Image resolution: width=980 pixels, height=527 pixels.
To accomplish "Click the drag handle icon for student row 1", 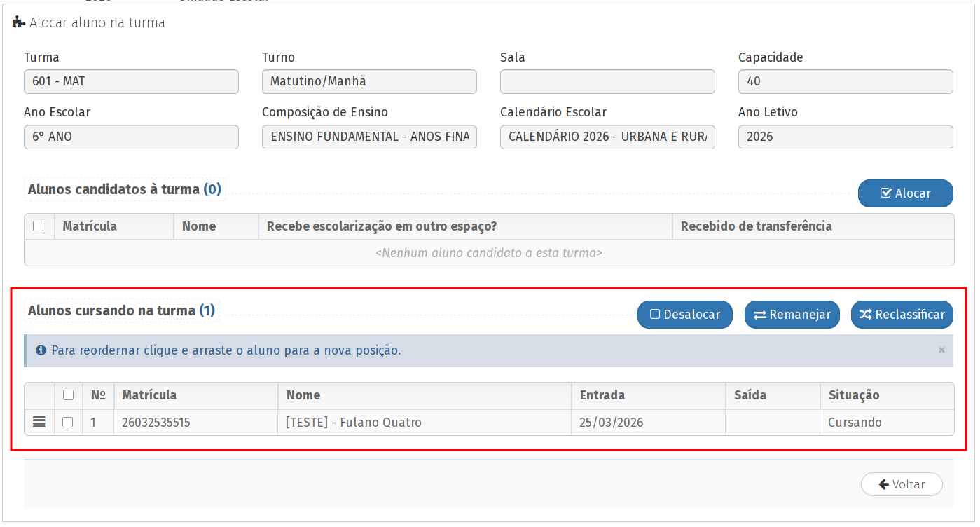I will [39, 423].
